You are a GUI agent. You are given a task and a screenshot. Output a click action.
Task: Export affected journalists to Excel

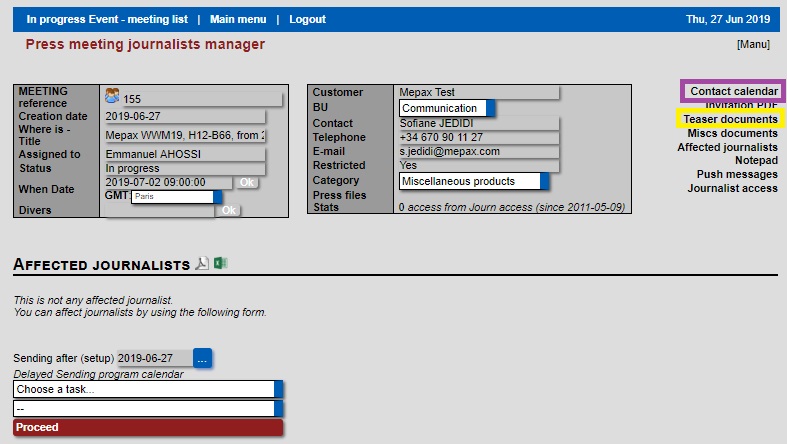click(220, 264)
